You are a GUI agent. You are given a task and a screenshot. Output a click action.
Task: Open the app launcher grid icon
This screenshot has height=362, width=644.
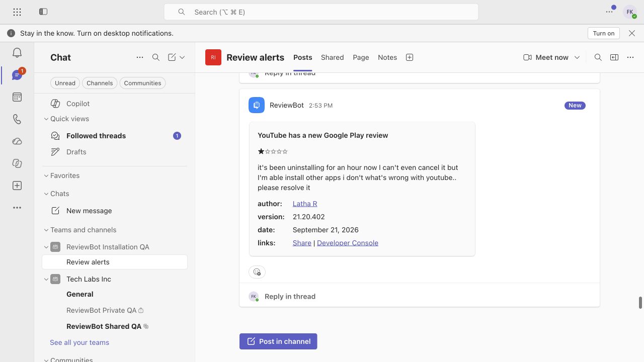pyautogui.click(x=17, y=12)
